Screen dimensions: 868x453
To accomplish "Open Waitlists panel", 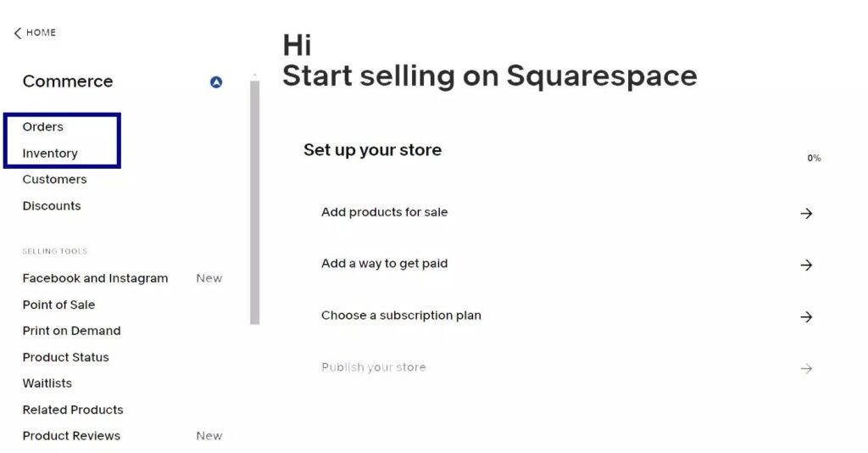I will click(x=47, y=383).
